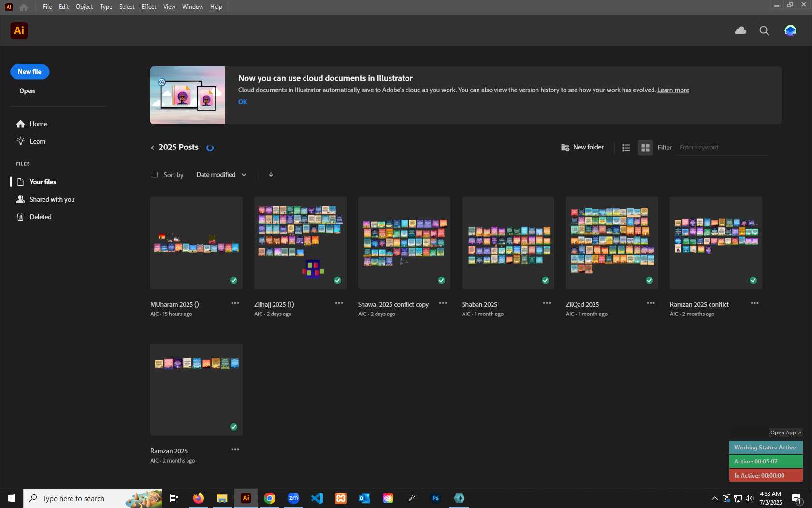
Task: Follow the Learn more link
Action: click(673, 90)
